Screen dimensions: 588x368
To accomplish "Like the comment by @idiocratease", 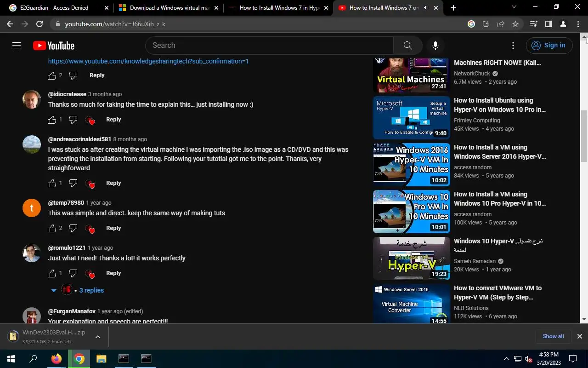I will 51,120.
